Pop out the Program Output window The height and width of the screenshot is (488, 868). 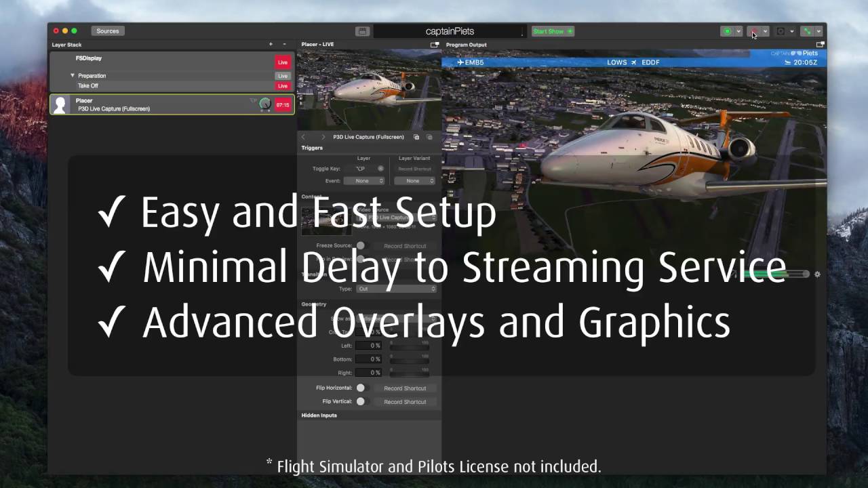point(820,45)
